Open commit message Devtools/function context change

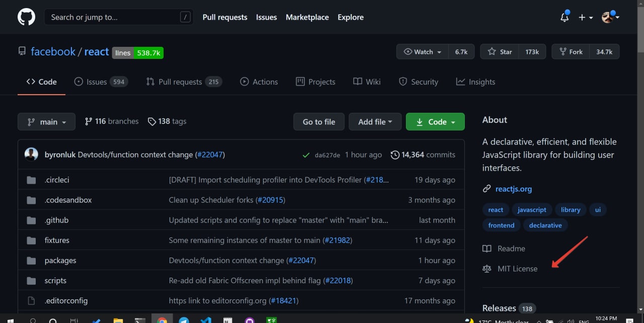tap(135, 155)
